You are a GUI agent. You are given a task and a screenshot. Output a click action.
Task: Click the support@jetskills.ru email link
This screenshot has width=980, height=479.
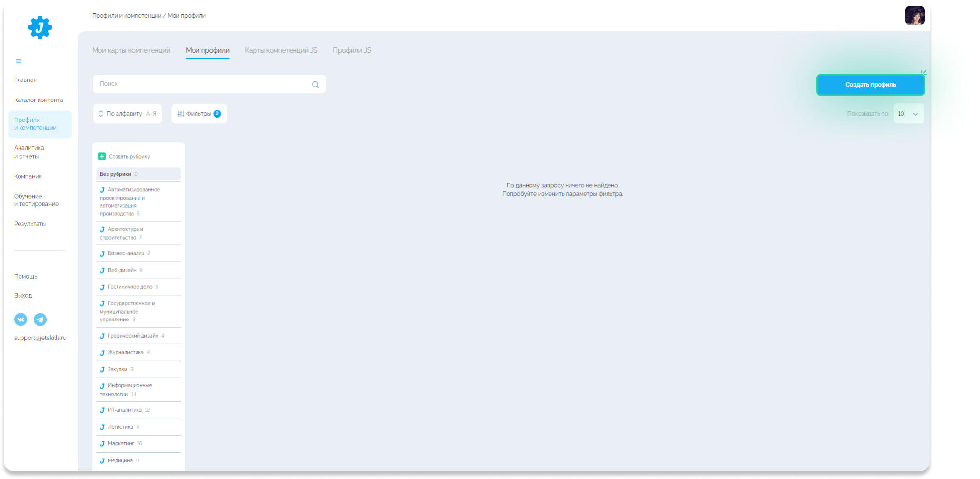pyautogui.click(x=40, y=338)
